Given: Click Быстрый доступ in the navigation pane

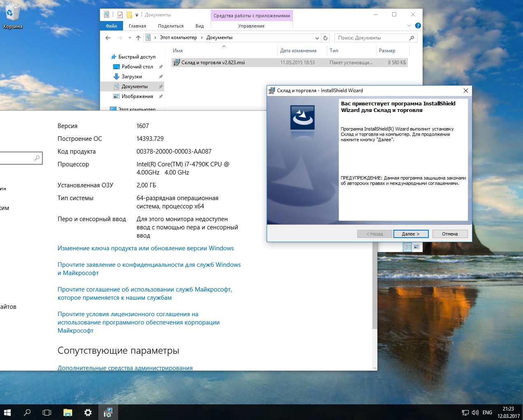Looking at the screenshot, I should 137,57.
